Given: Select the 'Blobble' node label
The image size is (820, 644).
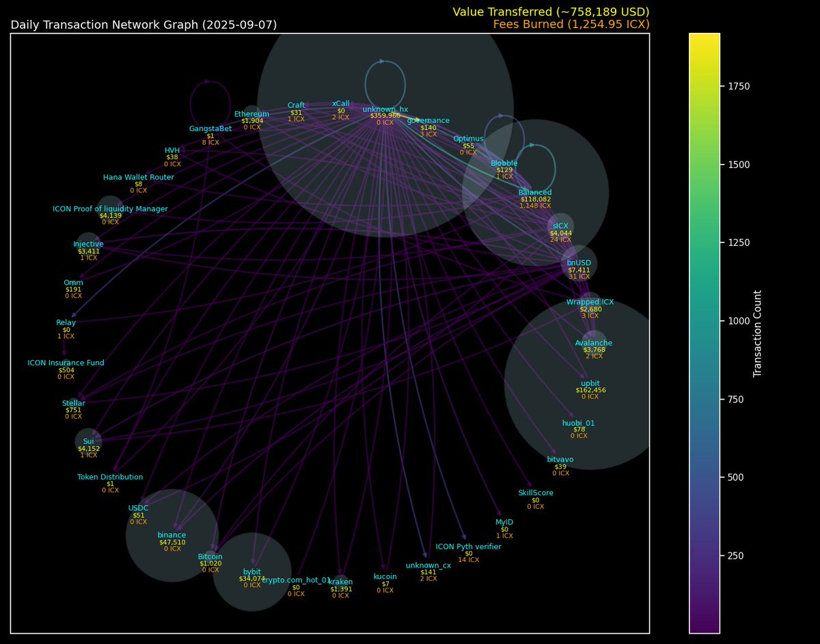Looking at the screenshot, I should pos(504,163).
